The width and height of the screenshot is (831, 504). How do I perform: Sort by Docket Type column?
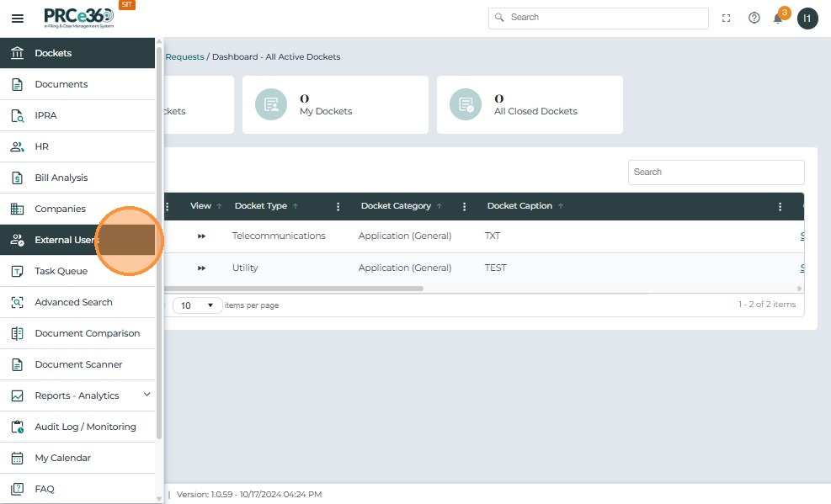[x=261, y=206]
